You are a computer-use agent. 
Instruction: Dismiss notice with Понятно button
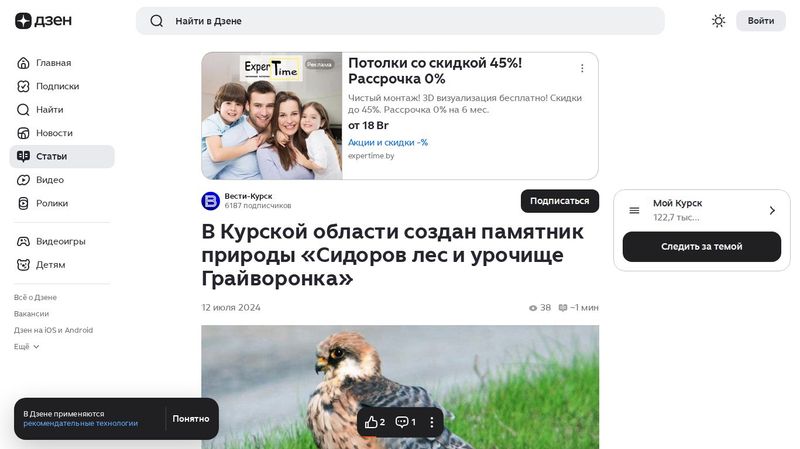191,419
